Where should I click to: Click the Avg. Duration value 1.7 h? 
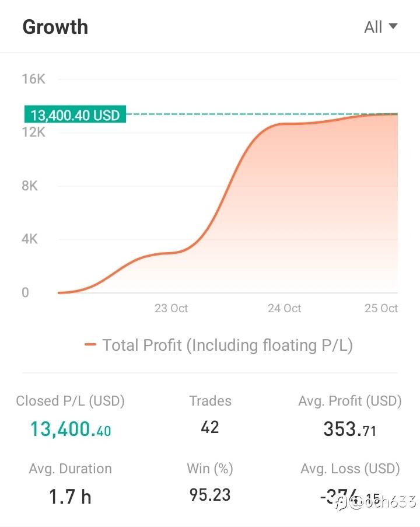pos(70,497)
